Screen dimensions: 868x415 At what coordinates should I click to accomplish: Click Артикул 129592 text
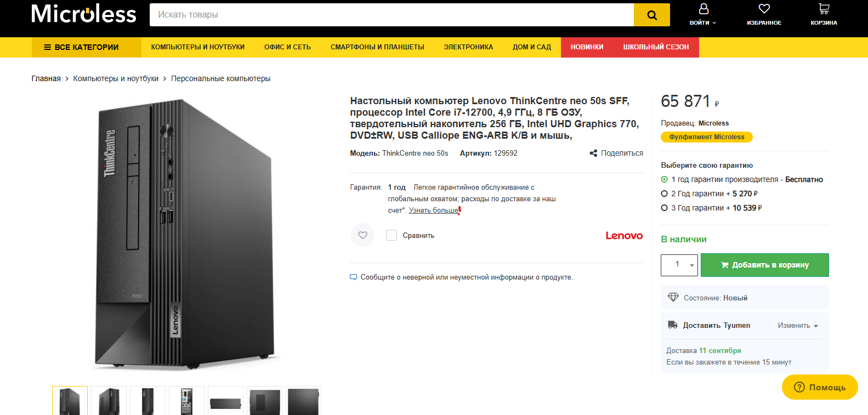pyautogui.click(x=489, y=154)
